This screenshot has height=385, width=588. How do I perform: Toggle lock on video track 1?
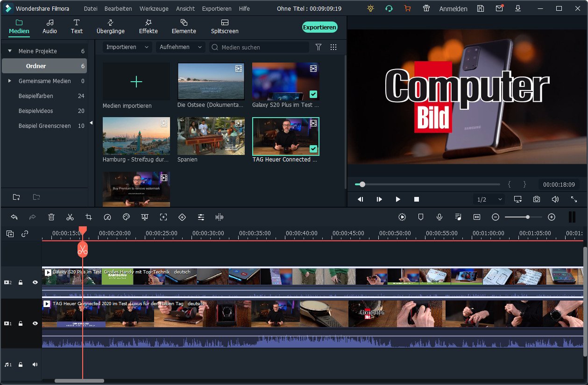click(21, 323)
